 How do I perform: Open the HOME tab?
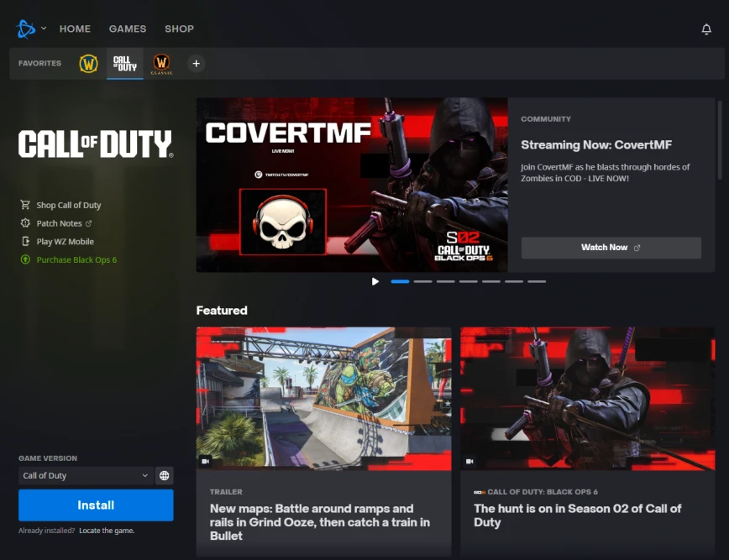(x=75, y=29)
